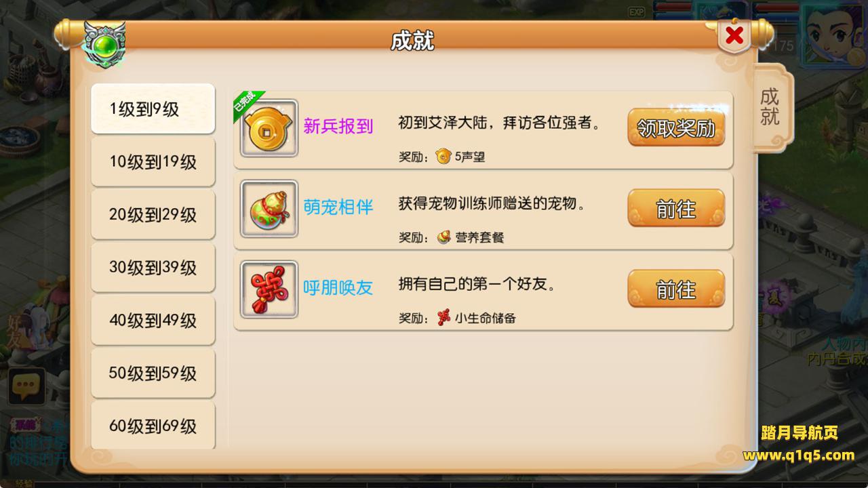Screen dimensions: 868x488
Task: Close the 成就 window with red X
Action: [734, 36]
